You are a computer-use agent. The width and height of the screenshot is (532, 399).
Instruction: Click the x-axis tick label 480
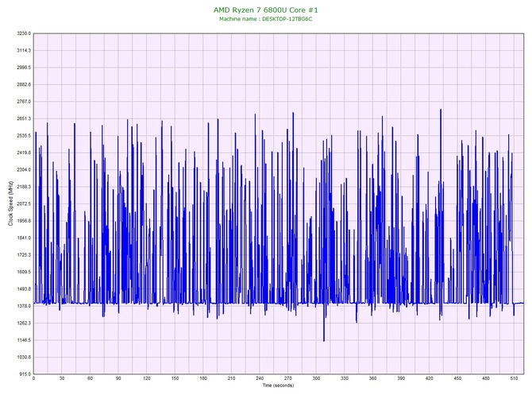pos(486,378)
